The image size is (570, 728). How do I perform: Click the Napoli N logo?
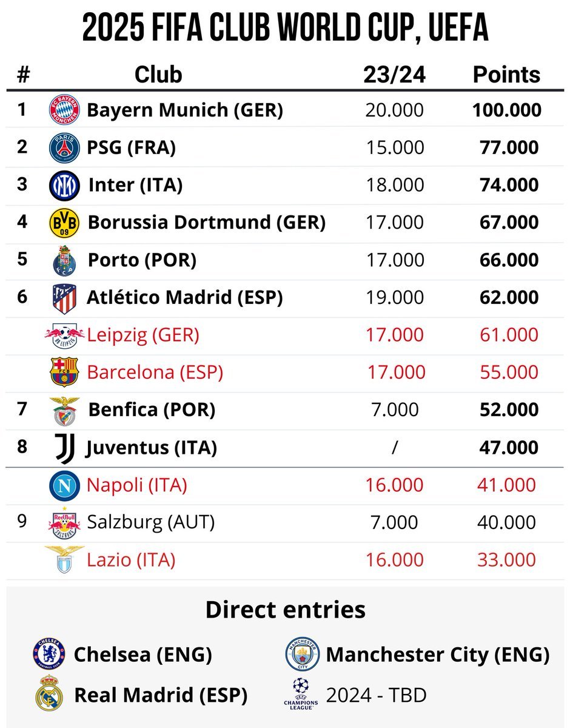pos(64,485)
